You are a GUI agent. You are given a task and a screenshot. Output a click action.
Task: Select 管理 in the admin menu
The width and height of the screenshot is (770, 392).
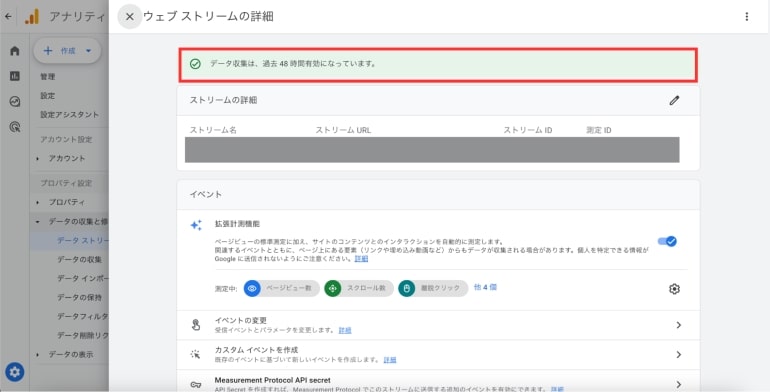pyautogui.click(x=48, y=77)
